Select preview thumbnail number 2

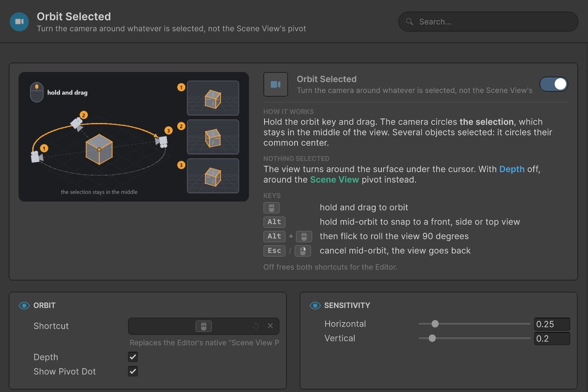(213, 137)
